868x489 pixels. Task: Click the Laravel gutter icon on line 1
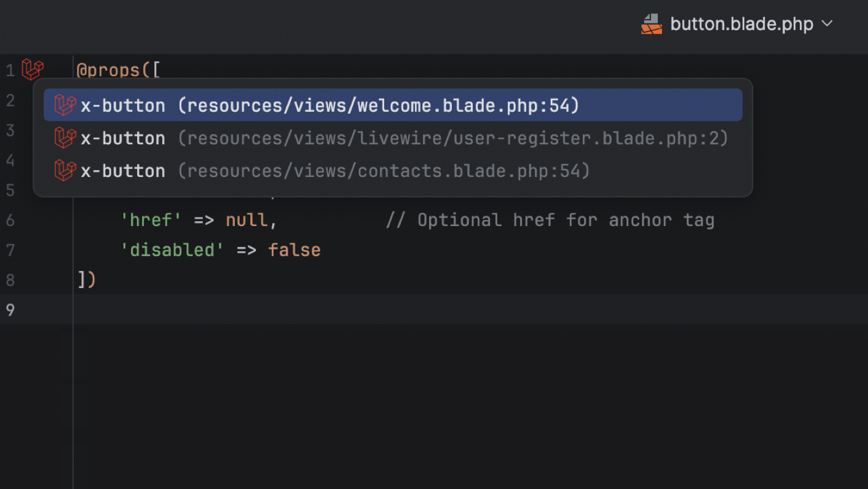(x=33, y=69)
